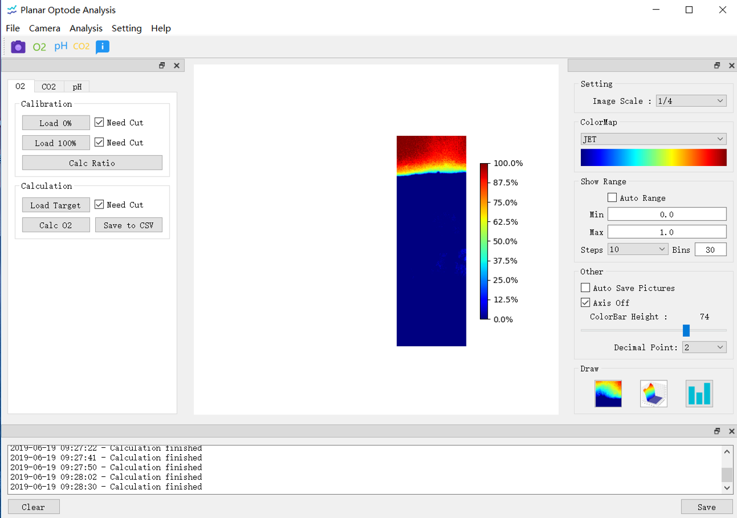Viewport: 738px width, 518px height.
Task: Click Save to CSV button
Action: tap(129, 225)
